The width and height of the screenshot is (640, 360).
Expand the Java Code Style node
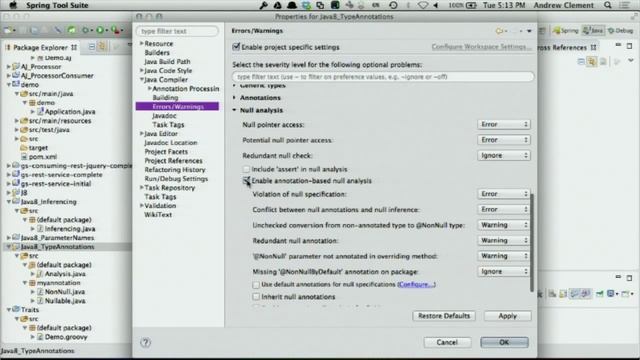142,70
